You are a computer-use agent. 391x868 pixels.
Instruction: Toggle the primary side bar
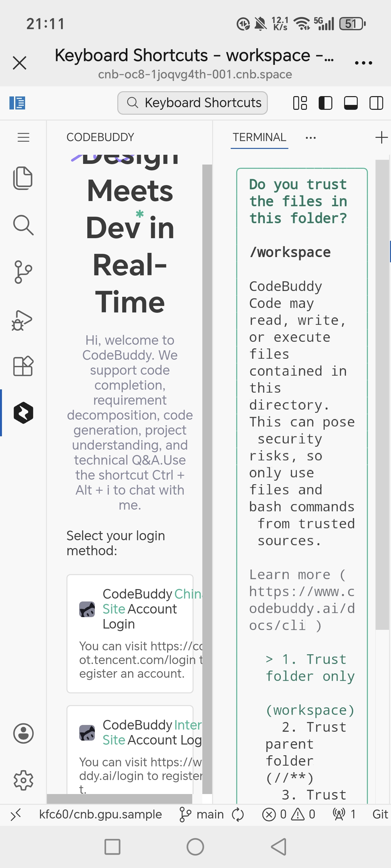(326, 103)
